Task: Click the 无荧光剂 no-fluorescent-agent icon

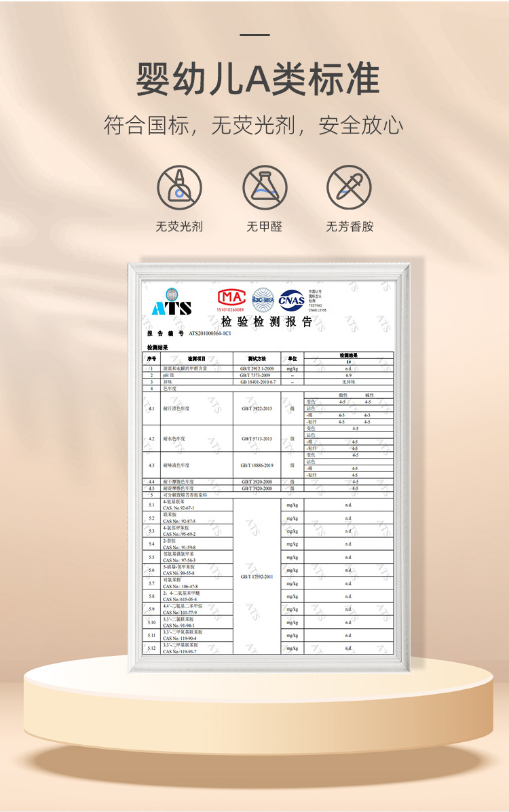Action: [179, 187]
